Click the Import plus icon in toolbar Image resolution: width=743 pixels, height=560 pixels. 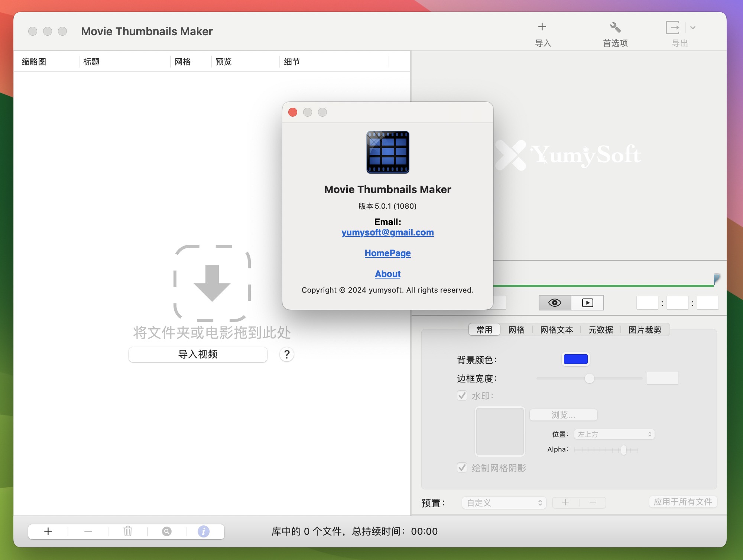pyautogui.click(x=542, y=27)
